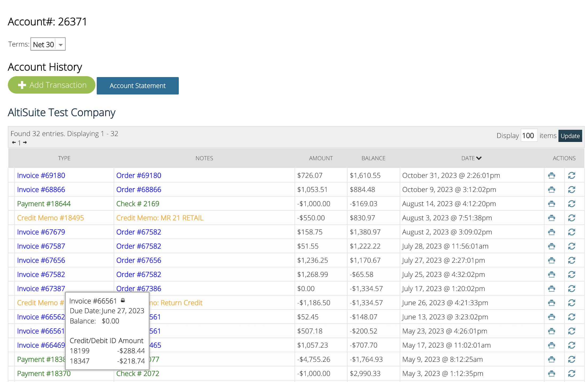Screen dimensions: 588x382
Task: Click the previous page arrow in pagination
Action: 14,142
